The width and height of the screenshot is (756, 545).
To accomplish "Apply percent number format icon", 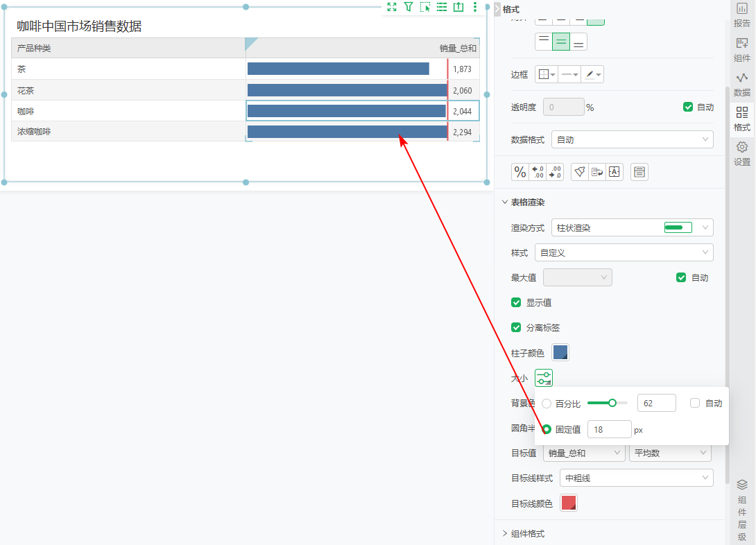I will click(519, 172).
